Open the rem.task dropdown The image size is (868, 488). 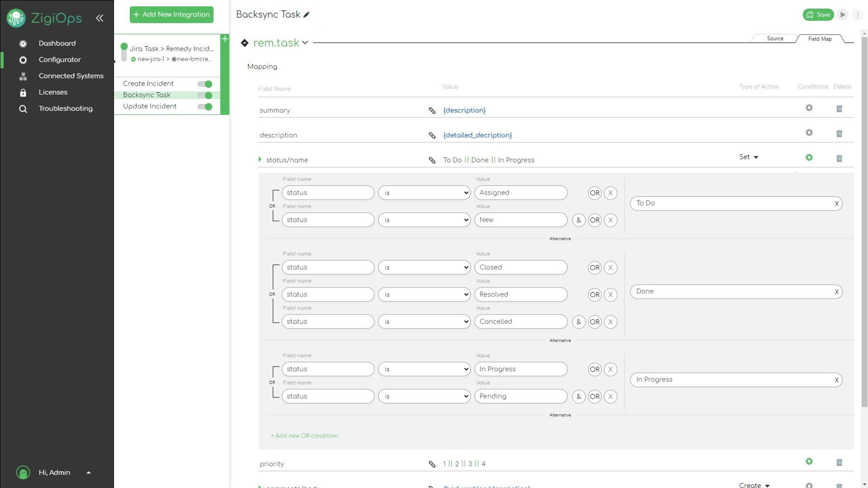point(305,42)
